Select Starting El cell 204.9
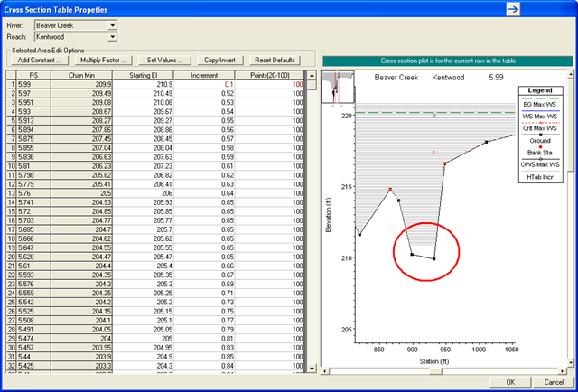Image resolution: width=578 pixels, height=392 pixels. tap(143, 357)
